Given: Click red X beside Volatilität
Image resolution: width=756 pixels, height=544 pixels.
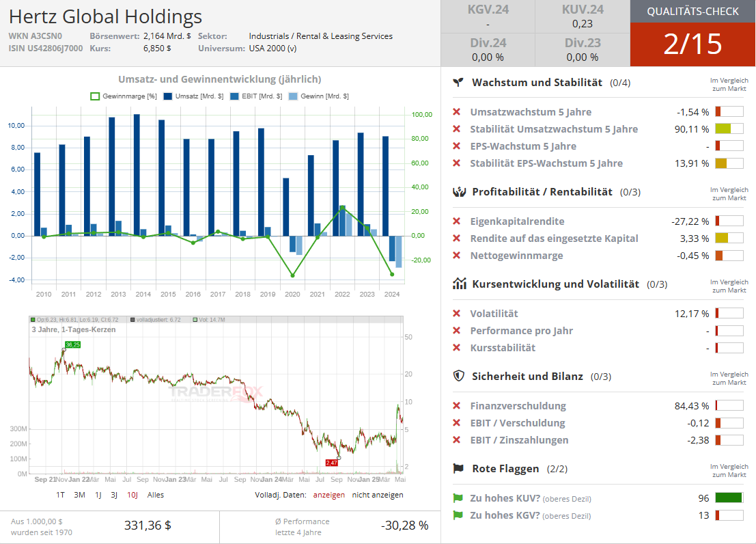Looking at the screenshot, I should click(457, 313).
